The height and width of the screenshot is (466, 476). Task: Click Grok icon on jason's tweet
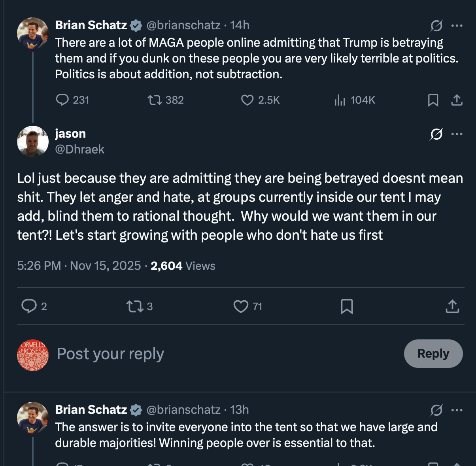[x=436, y=134]
